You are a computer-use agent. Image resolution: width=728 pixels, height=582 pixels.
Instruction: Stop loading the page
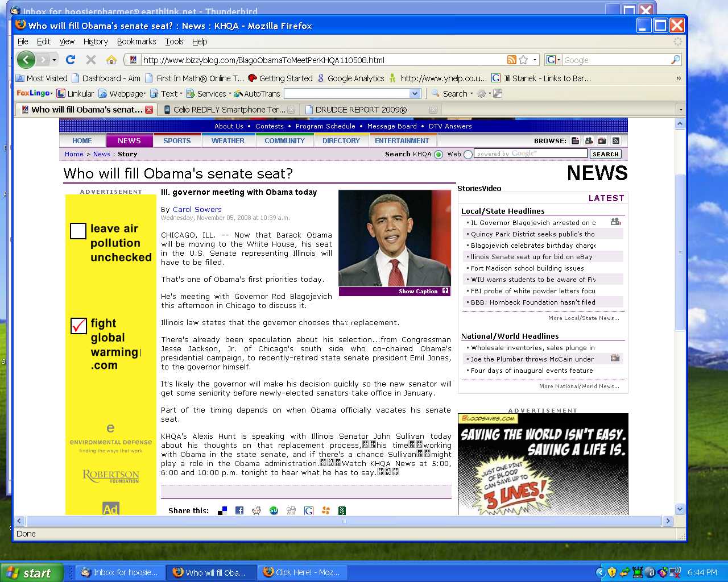pyautogui.click(x=91, y=60)
